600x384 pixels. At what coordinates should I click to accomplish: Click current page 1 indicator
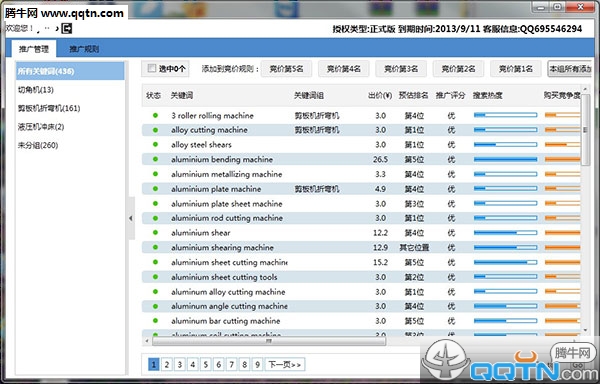click(153, 364)
